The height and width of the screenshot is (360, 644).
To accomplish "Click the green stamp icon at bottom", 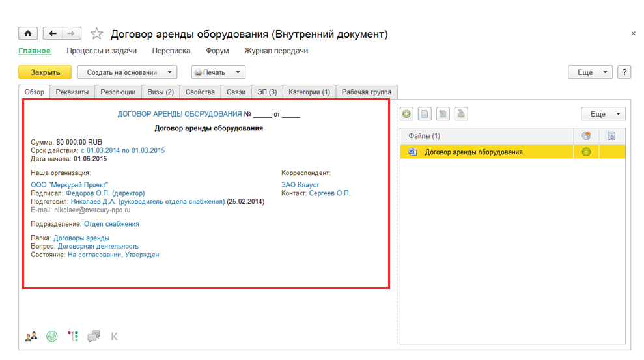I will click(52, 337).
